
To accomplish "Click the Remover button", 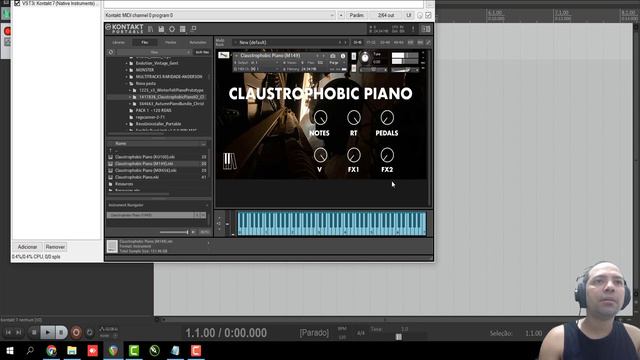I will (55, 247).
